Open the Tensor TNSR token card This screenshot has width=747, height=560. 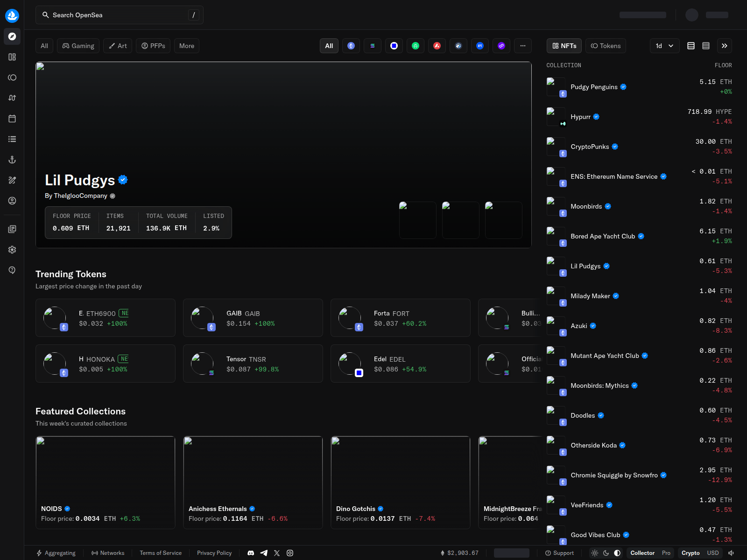point(253,364)
